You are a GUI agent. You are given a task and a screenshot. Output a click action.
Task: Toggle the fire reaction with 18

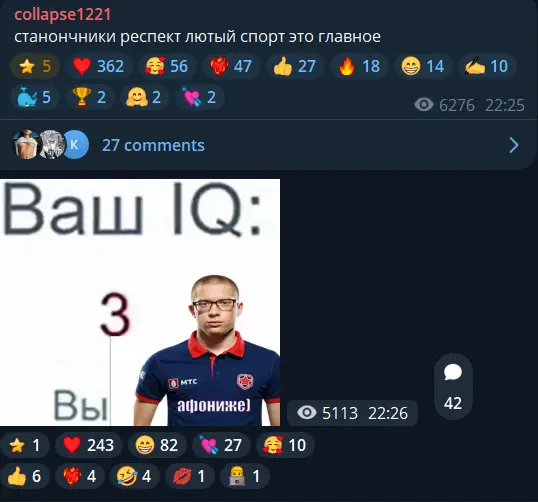click(359, 66)
